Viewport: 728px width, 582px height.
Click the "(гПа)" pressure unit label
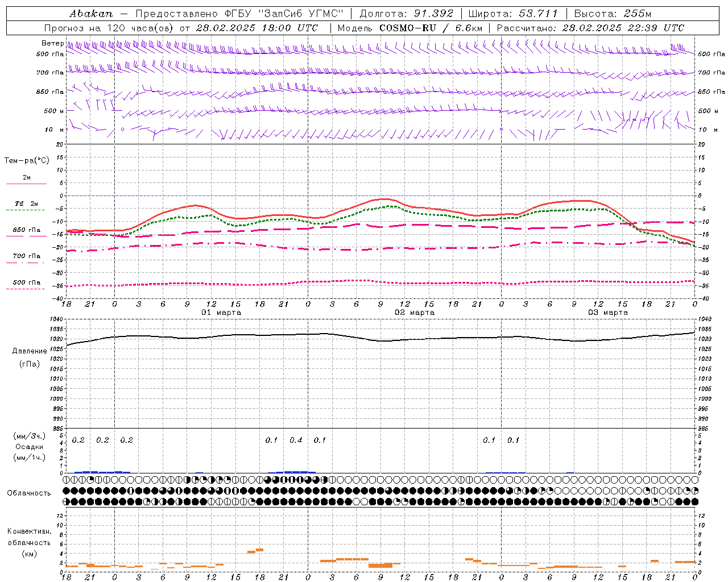(x=30, y=364)
